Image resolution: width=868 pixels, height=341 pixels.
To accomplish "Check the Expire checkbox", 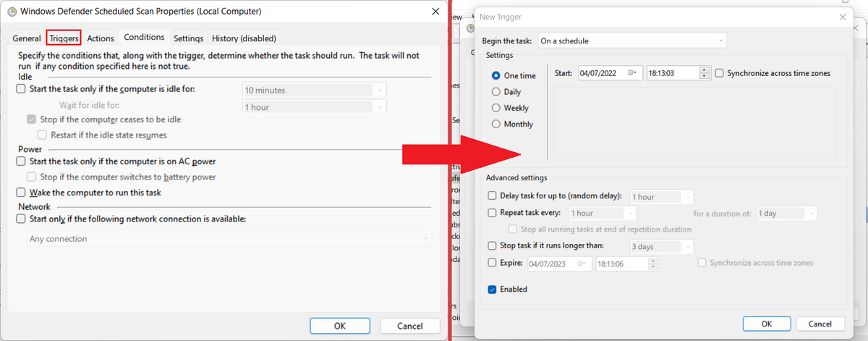I will coord(493,263).
